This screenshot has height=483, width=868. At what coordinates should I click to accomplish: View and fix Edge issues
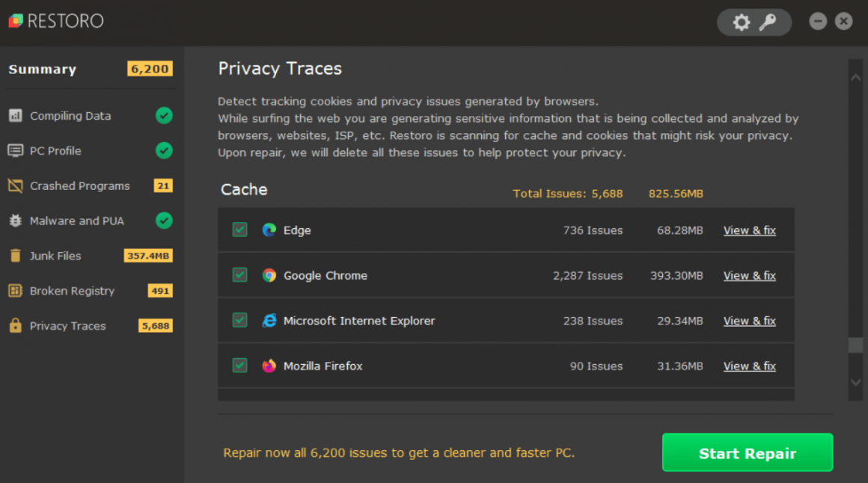(x=749, y=230)
